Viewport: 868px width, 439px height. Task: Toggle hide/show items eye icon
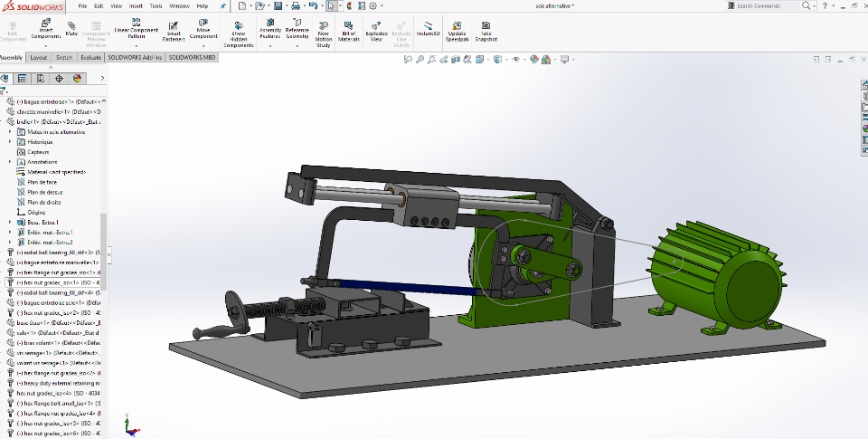515,59
